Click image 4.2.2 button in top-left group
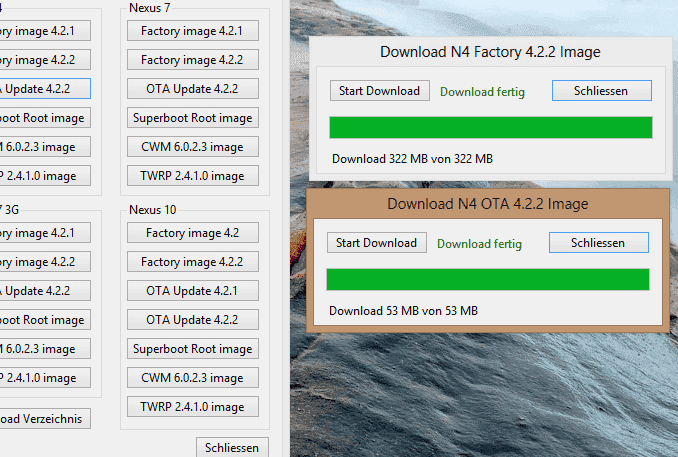The image size is (678, 457). [x=45, y=60]
